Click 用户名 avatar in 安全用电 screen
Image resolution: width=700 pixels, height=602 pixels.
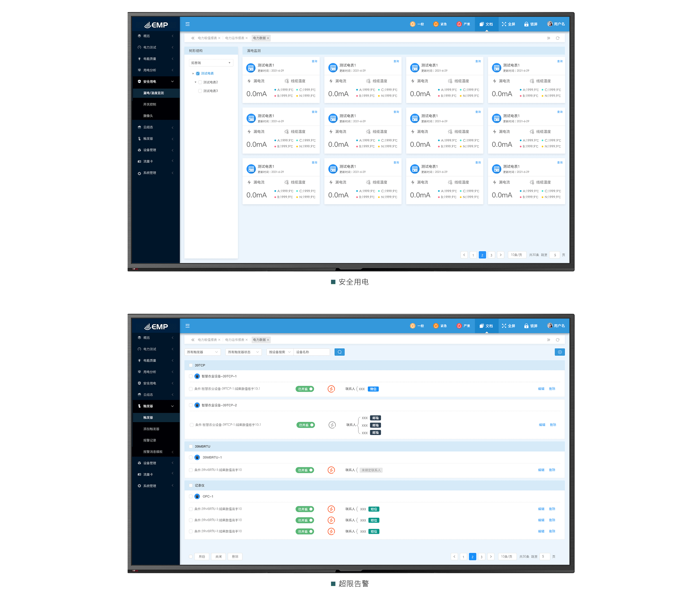pyautogui.click(x=550, y=24)
